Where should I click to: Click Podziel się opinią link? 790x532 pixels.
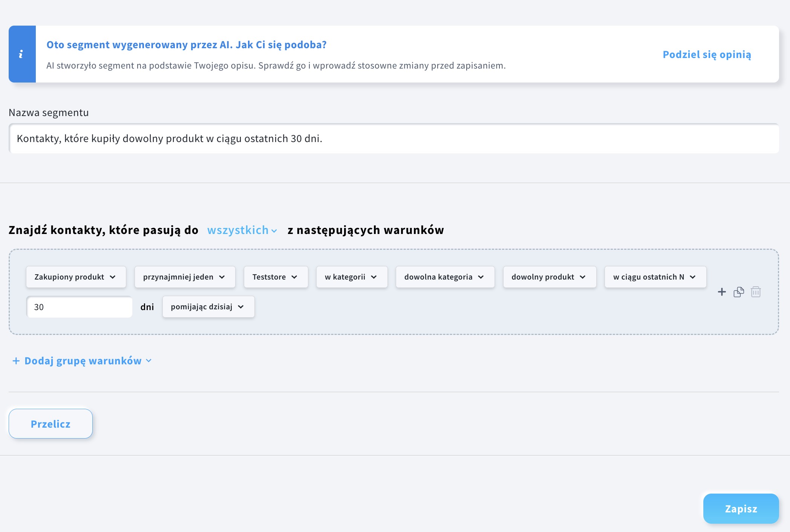pos(707,55)
